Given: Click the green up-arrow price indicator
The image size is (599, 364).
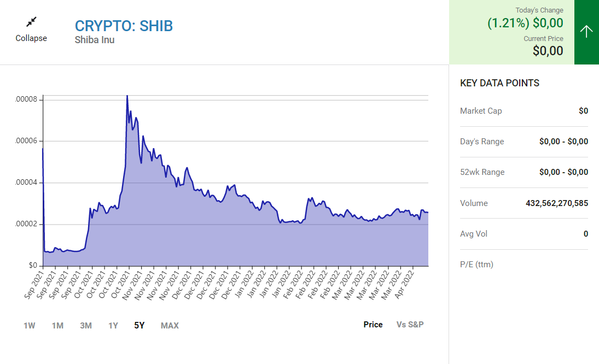Looking at the screenshot, I should [586, 32].
